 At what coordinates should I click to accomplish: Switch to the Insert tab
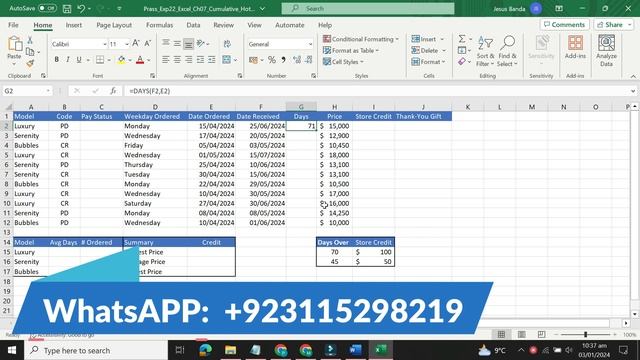point(73,25)
